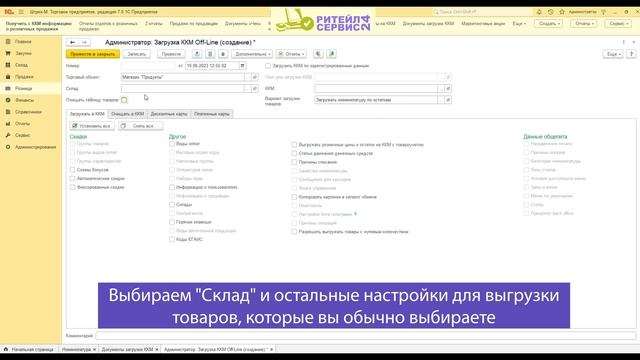The width and height of the screenshot is (640, 360).
Task: Open Склад item with link icon
Action: (x=255, y=89)
